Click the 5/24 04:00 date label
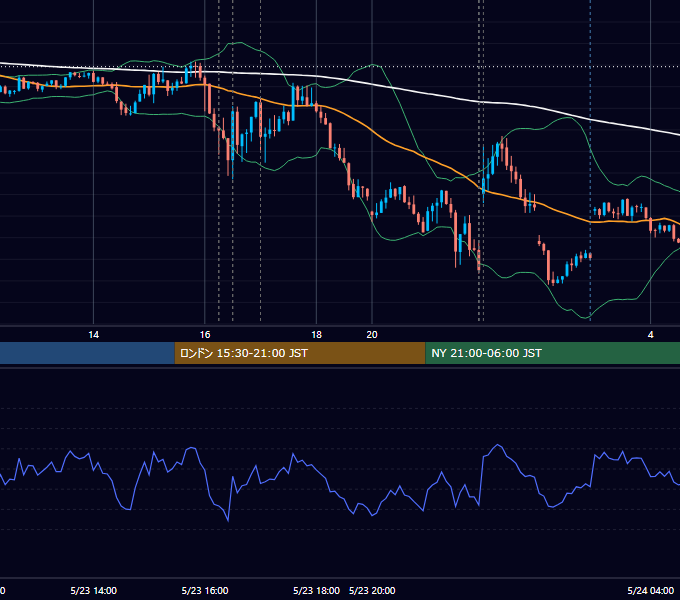 pos(651,590)
